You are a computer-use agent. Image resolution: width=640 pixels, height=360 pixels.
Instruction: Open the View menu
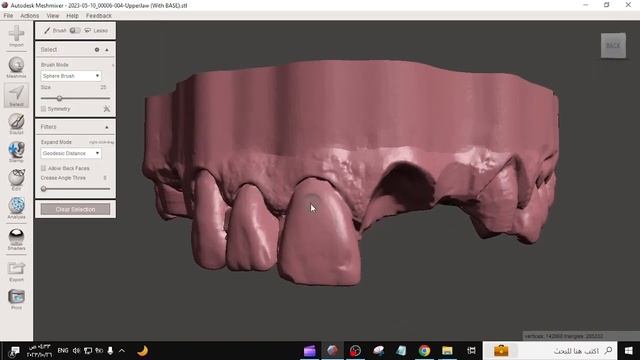click(53, 16)
